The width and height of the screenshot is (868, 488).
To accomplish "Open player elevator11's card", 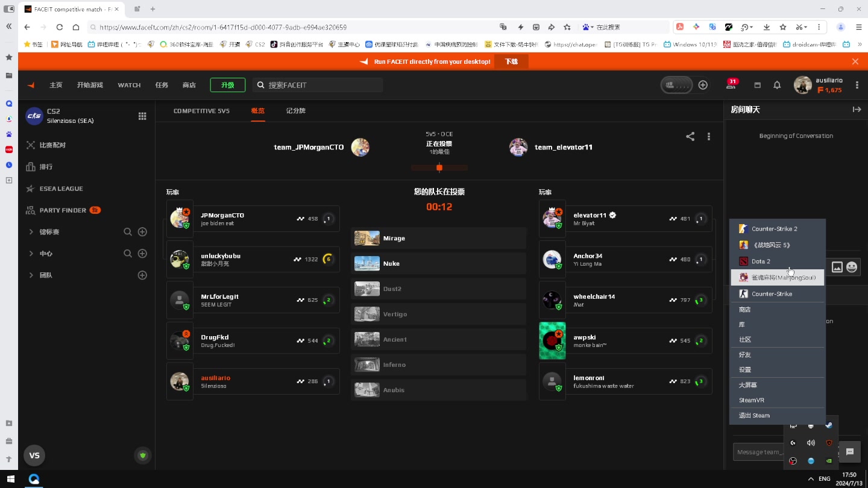I will click(x=626, y=219).
